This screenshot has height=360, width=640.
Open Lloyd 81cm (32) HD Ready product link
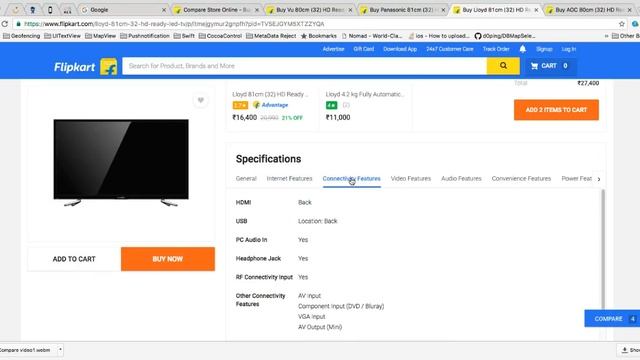tap(270, 94)
